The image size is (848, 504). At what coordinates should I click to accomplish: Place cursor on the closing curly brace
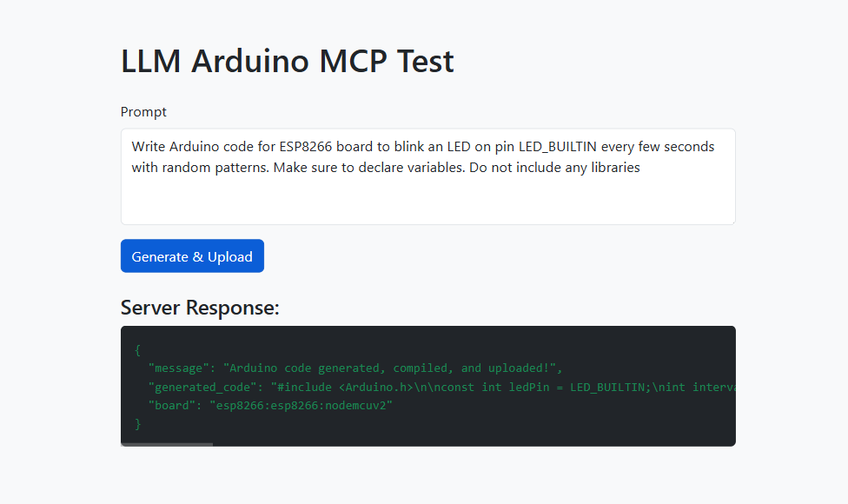pyautogui.click(x=137, y=424)
